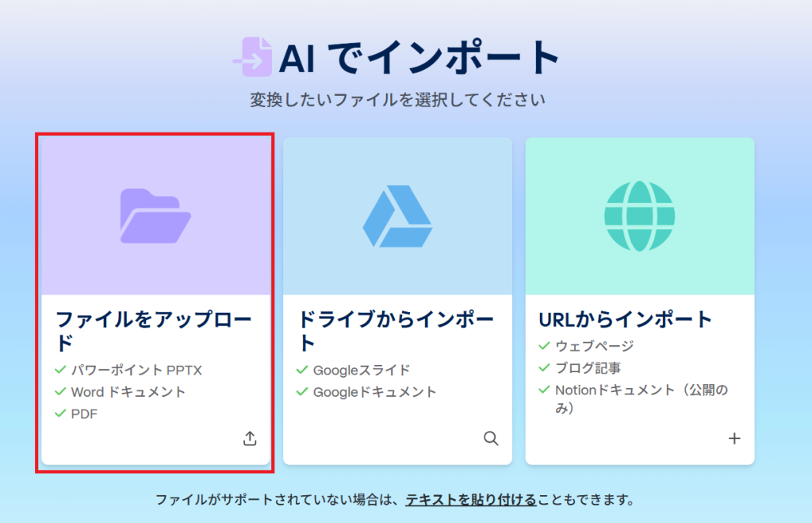Select the ドライブからインポート card title
This screenshot has width=812, height=523.
[x=396, y=331]
